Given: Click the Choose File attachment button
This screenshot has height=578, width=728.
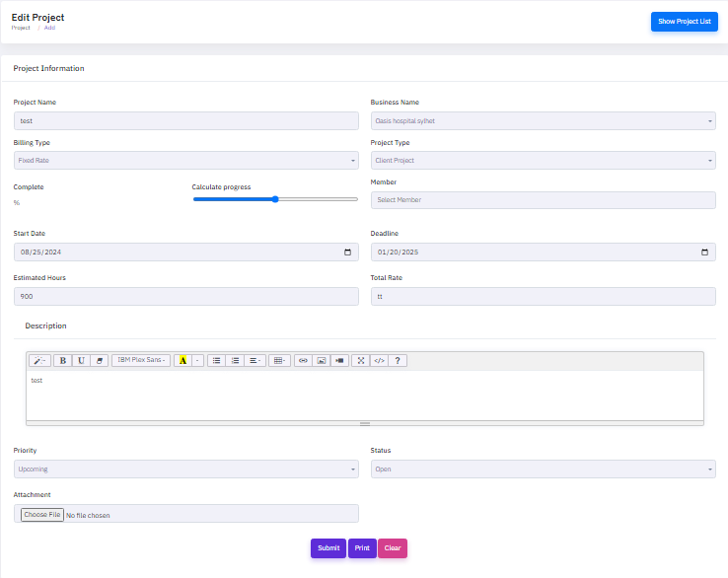Looking at the screenshot, I should (x=42, y=515).
